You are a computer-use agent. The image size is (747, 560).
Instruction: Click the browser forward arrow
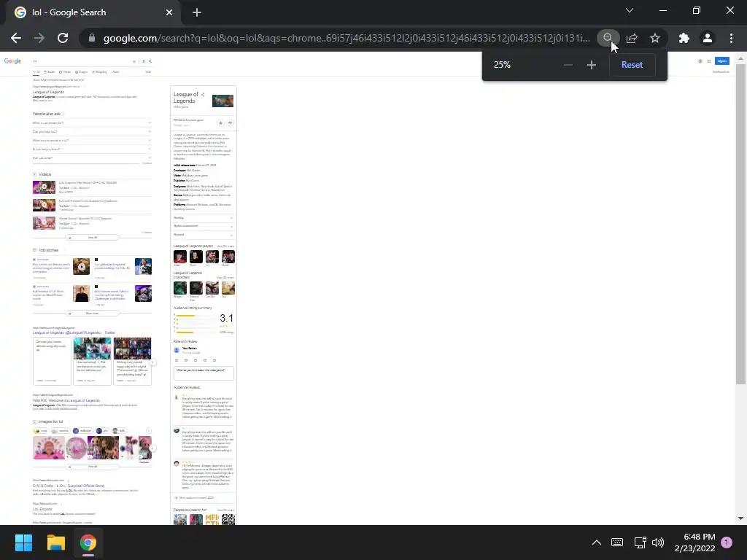[39, 38]
